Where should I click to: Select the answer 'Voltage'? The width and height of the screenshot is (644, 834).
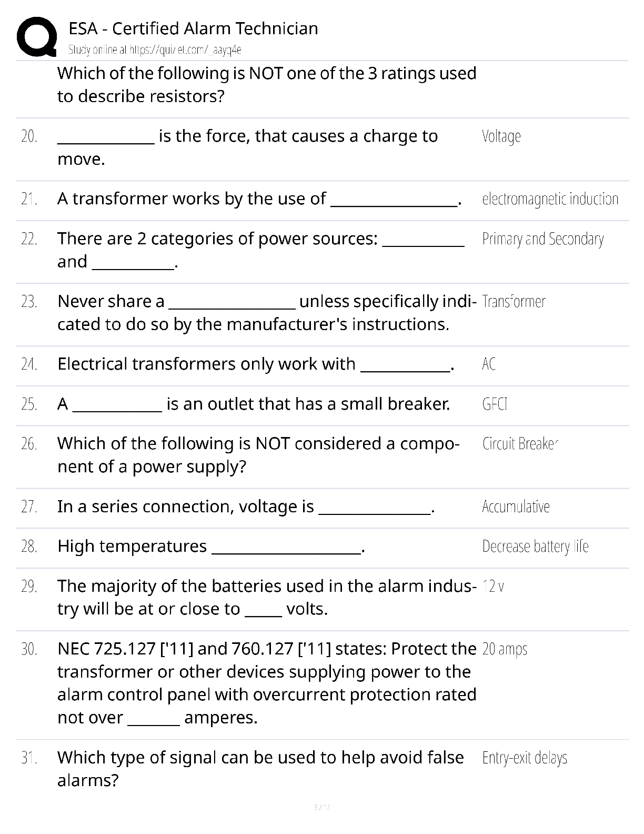[501, 136]
